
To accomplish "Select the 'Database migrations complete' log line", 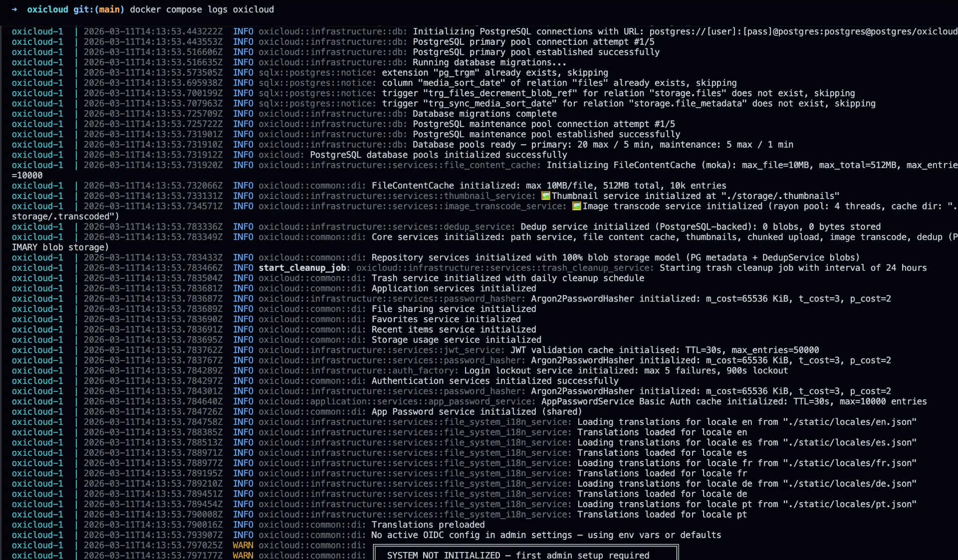I will click(484, 114).
